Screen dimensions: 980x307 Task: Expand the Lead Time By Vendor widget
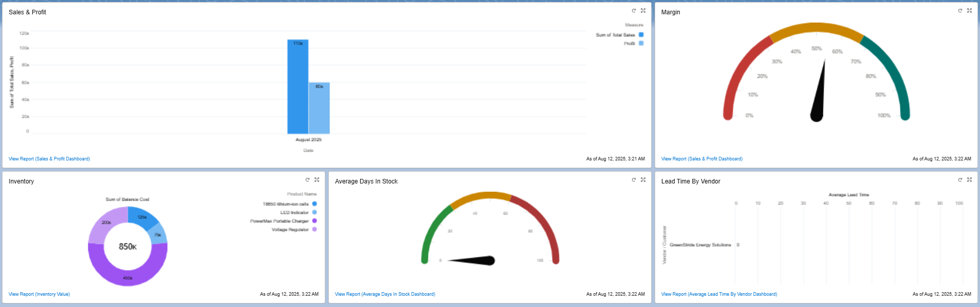coord(969,179)
